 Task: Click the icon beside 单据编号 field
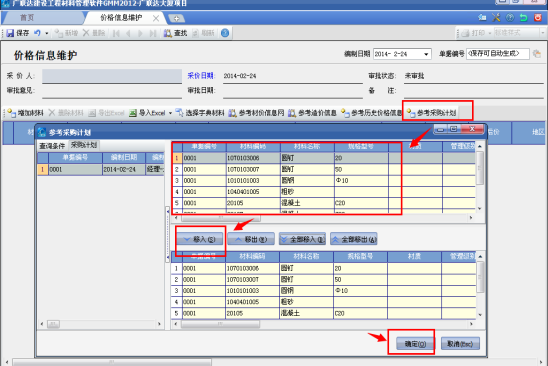pos(537,54)
